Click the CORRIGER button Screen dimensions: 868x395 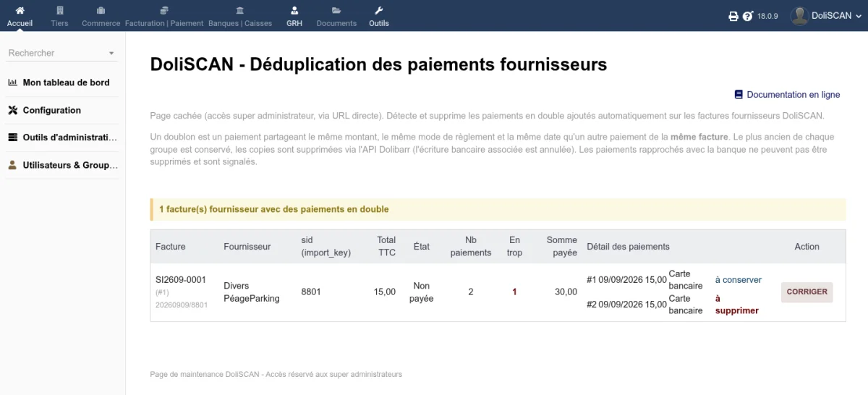(x=807, y=292)
